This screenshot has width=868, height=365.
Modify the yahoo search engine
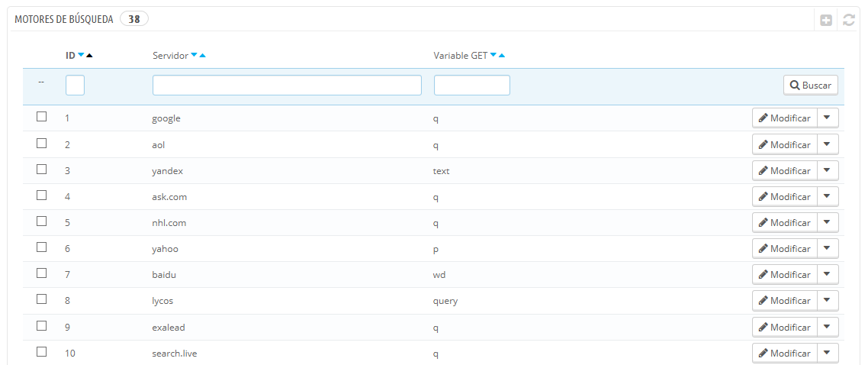(784, 249)
